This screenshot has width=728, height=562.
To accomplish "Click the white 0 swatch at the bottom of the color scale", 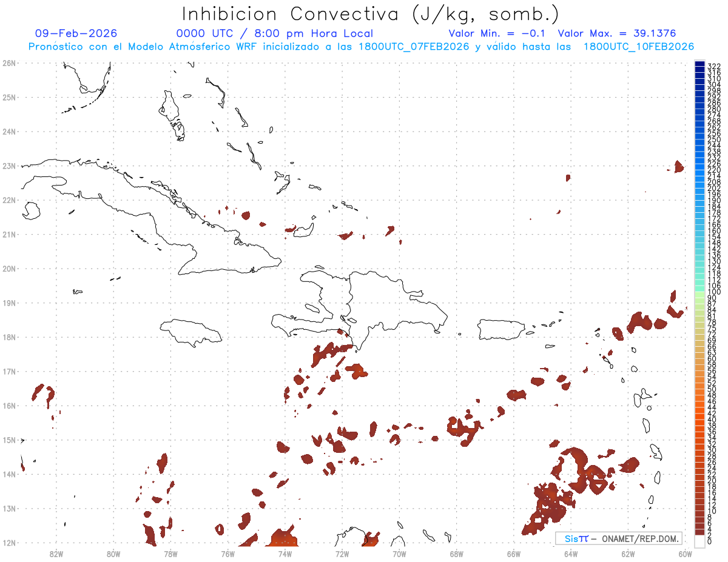I will click(699, 541).
